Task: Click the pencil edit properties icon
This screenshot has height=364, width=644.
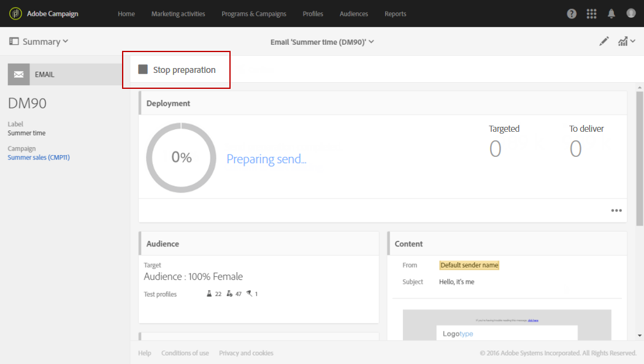Action: [x=604, y=42]
